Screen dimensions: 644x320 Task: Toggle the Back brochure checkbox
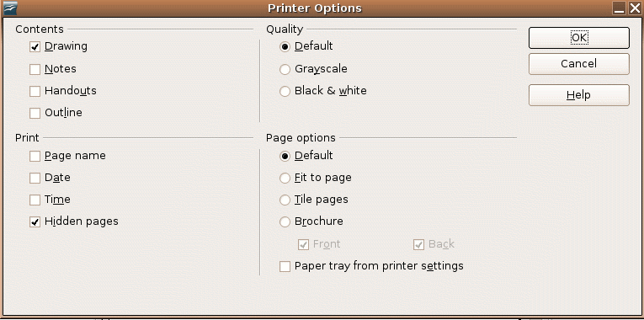point(418,244)
